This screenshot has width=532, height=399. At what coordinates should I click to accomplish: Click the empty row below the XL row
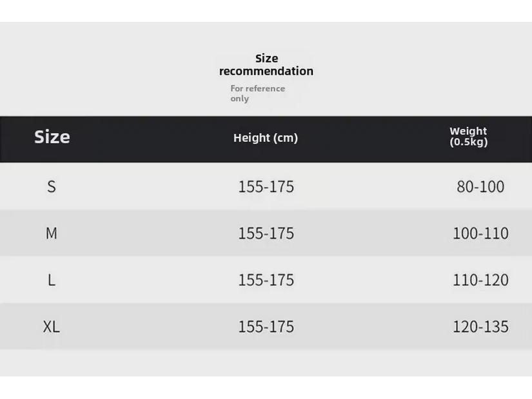266,362
